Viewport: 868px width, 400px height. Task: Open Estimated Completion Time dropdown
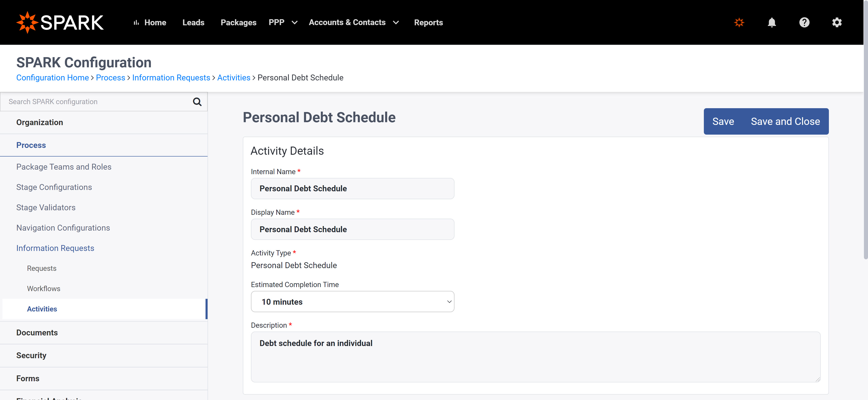(352, 302)
